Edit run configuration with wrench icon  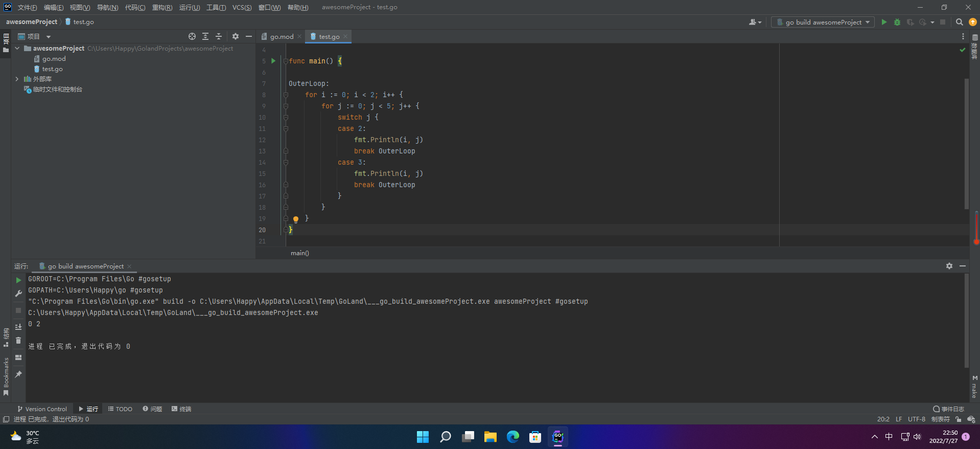pyautogui.click(x=18, y=294)
